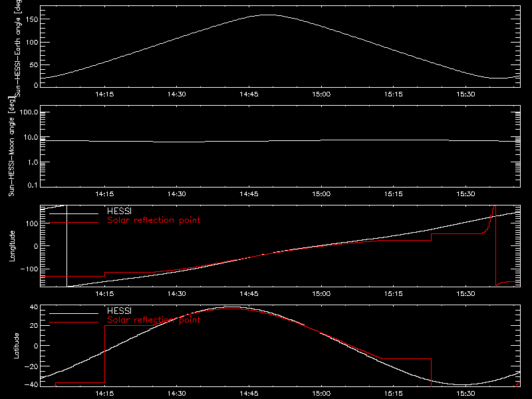Screen dimensions: 532x399
Task: Click 14:45 time label under Earth angle plot
Action: pos(249,94)
